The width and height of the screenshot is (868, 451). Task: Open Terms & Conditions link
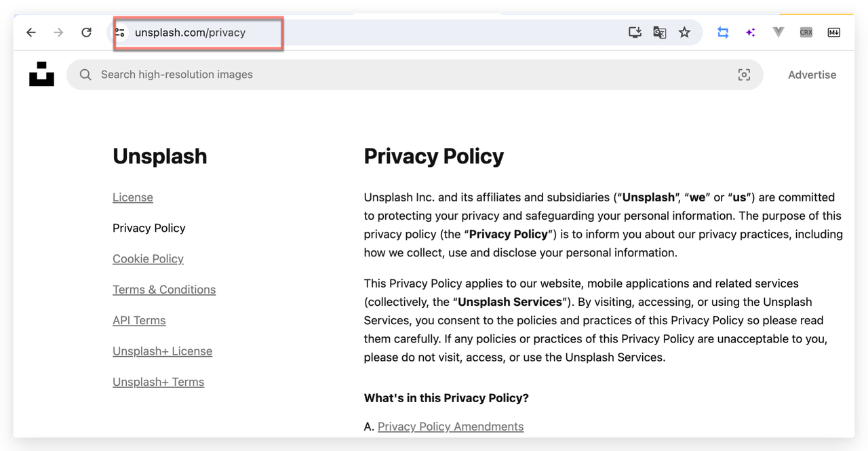tap(164, 290)
